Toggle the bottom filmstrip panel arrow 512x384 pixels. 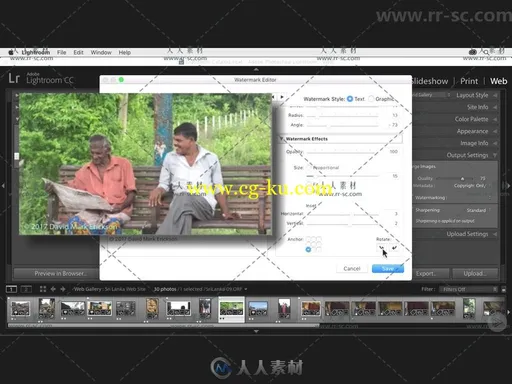[256, 331]
